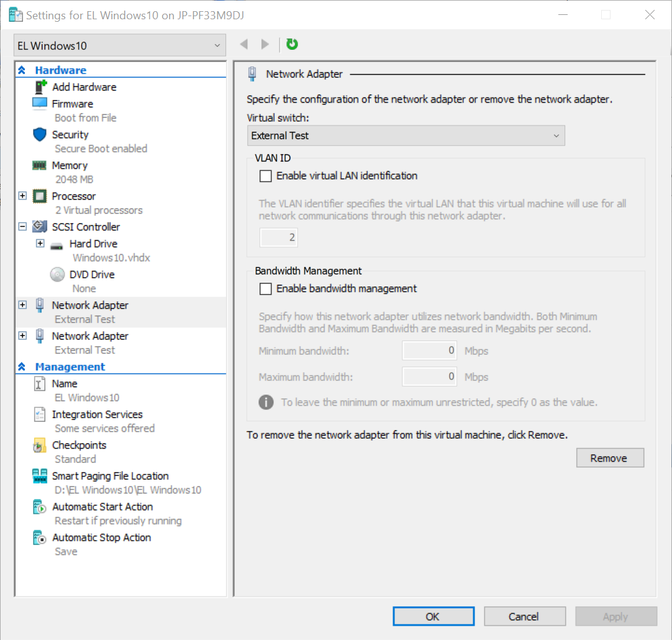672x640 pixels.
Task: Click the forward navigation arrow
Action: (x=265, y=44)
